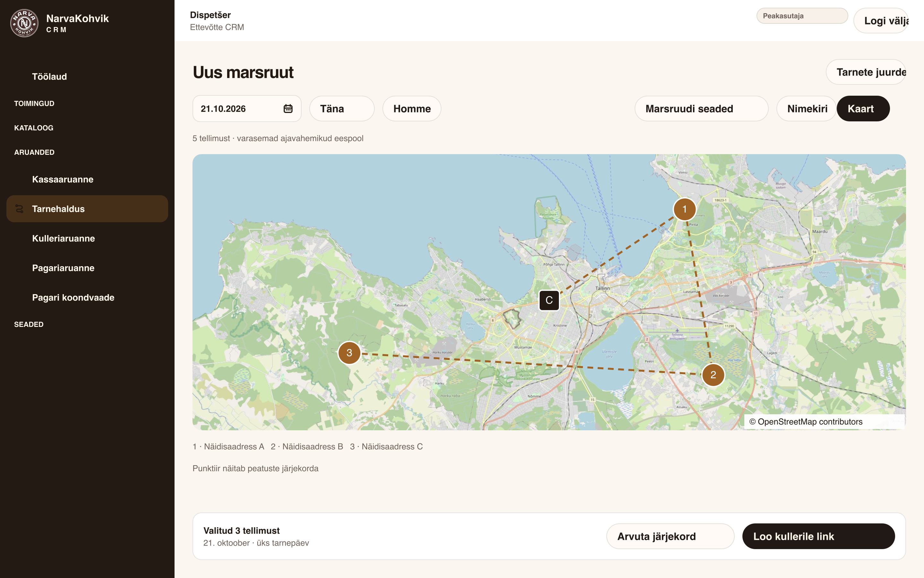Switch to Nimekiri view
This screenshot has width=924, height=578.
coord(807,109)
